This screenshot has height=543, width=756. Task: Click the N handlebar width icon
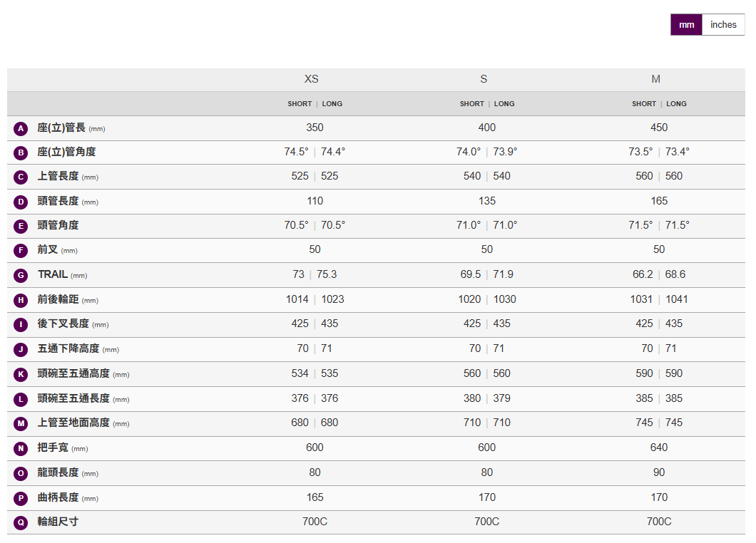click(21, 448)
